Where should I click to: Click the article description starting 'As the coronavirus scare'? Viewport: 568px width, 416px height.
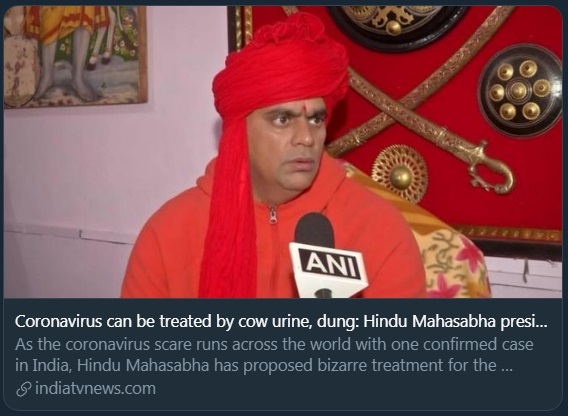coord(274,355)
